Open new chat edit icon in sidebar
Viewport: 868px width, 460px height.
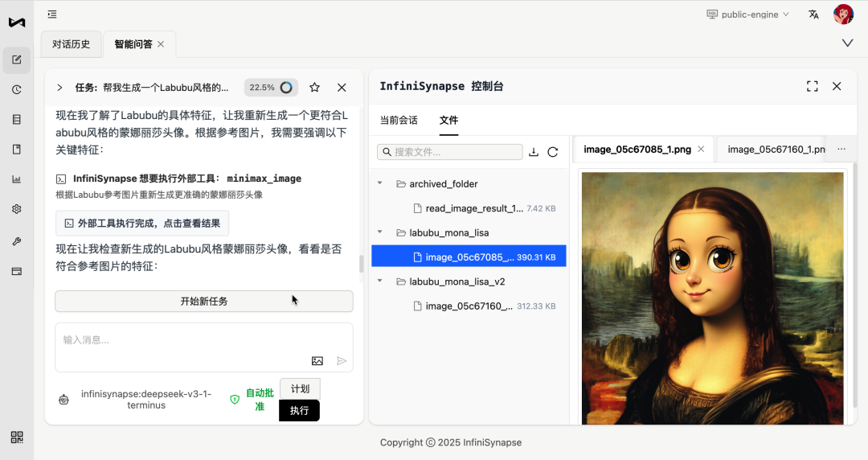[17, 60]
